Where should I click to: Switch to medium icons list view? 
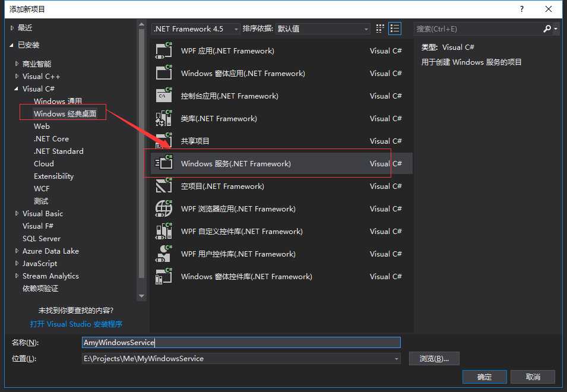[394, 29]
